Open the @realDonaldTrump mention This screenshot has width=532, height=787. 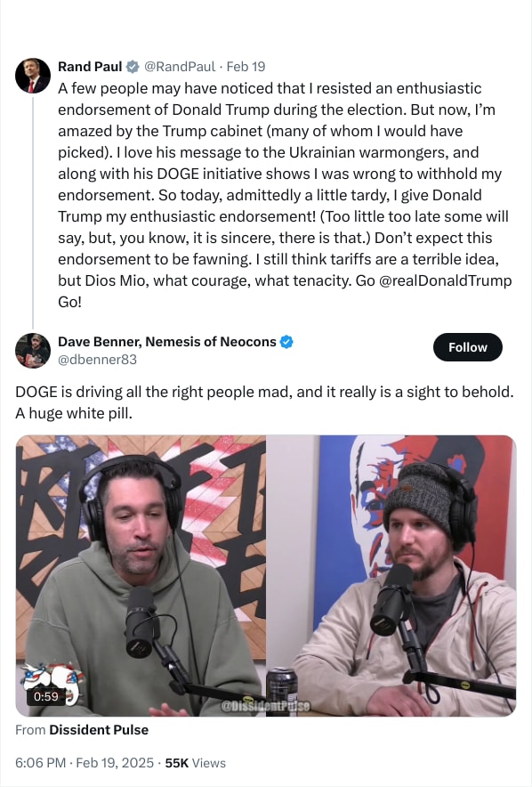point(446,280)
